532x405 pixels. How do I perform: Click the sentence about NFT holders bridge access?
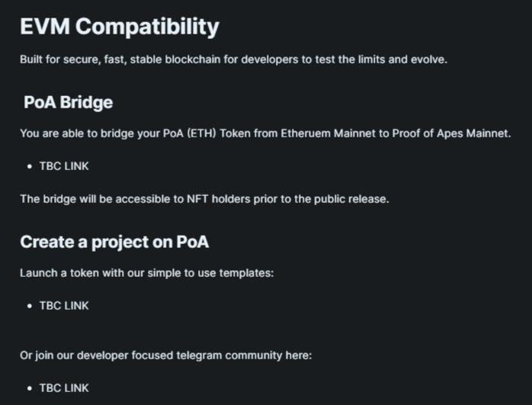pyautogui.click(x=204, y=199)
